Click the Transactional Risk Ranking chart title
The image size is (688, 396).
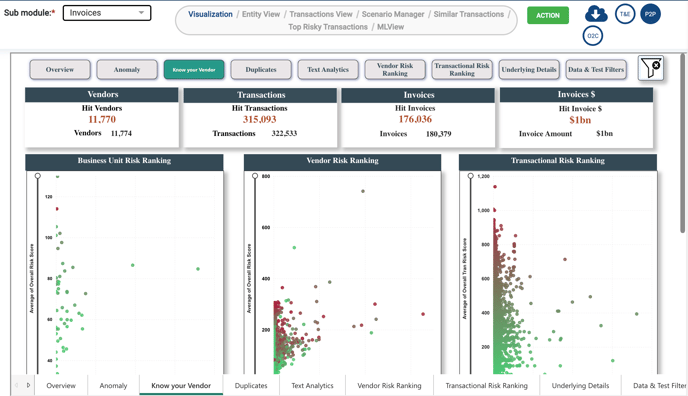[x=558, y=161]
